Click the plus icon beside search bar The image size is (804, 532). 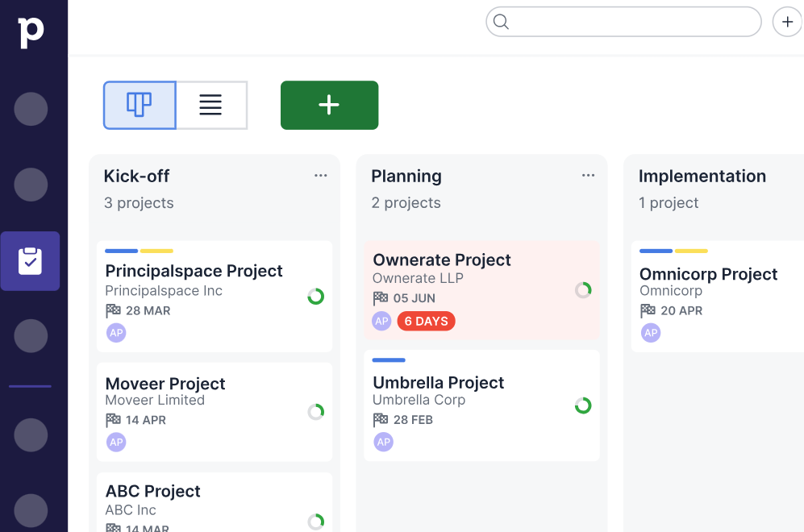(x=787, y=22)
